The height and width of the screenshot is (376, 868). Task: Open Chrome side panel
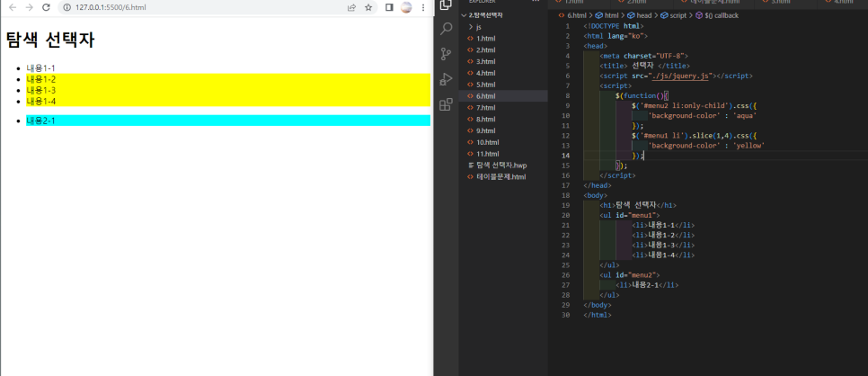389,8
